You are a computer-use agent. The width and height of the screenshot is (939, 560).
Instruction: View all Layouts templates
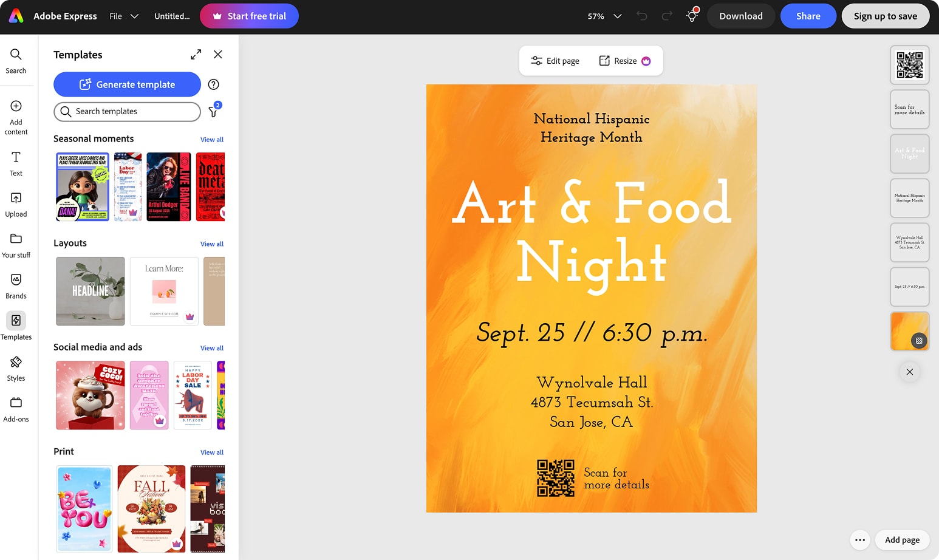pos(212,244)
